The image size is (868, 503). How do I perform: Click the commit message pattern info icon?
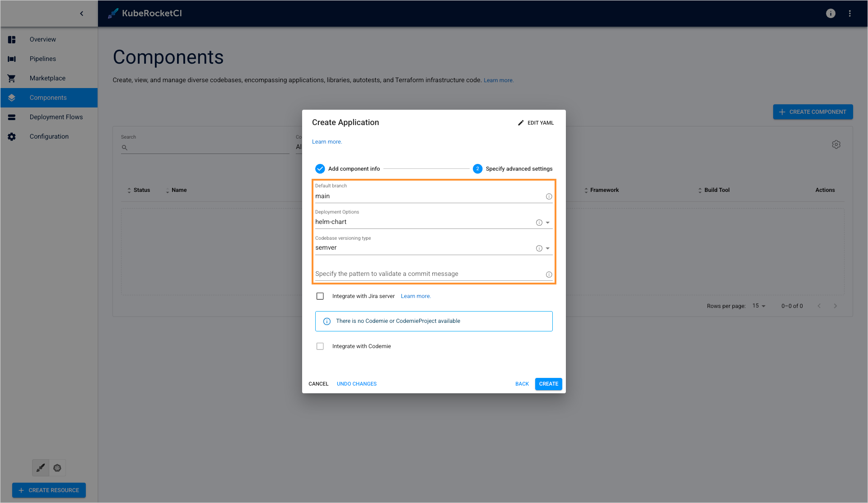click(549, 275)
